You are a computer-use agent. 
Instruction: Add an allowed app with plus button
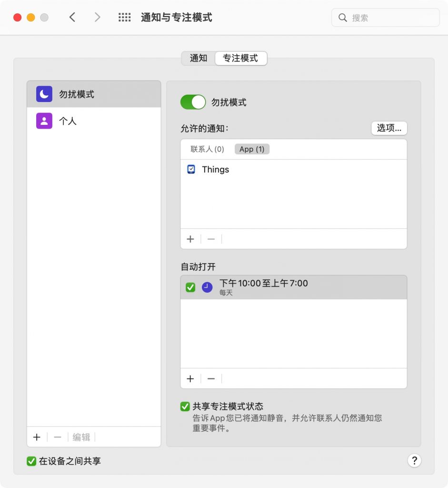tap(190, 239)
